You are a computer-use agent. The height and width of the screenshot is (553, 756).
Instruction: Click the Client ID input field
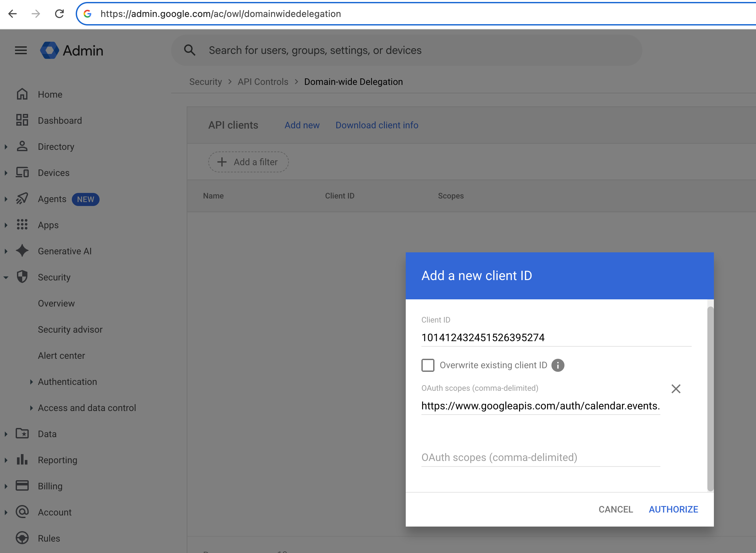pyautogui.click(x=556, y=338)
